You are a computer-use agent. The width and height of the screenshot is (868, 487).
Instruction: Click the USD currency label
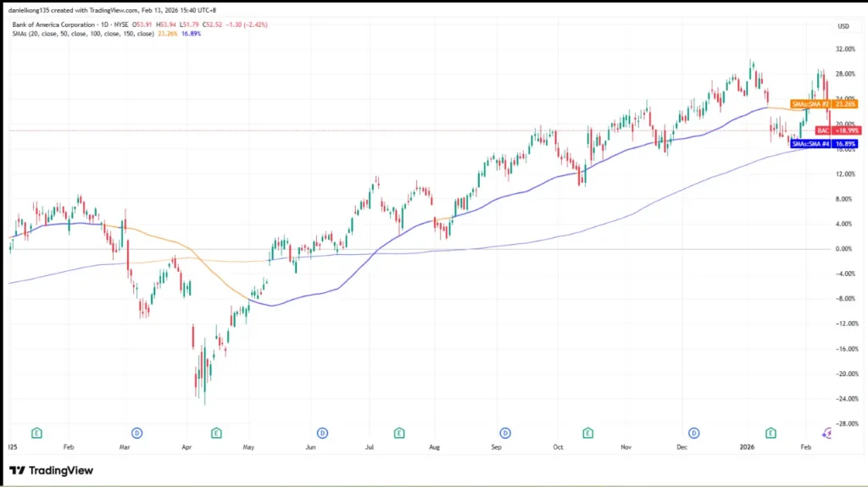click(843, 26)
